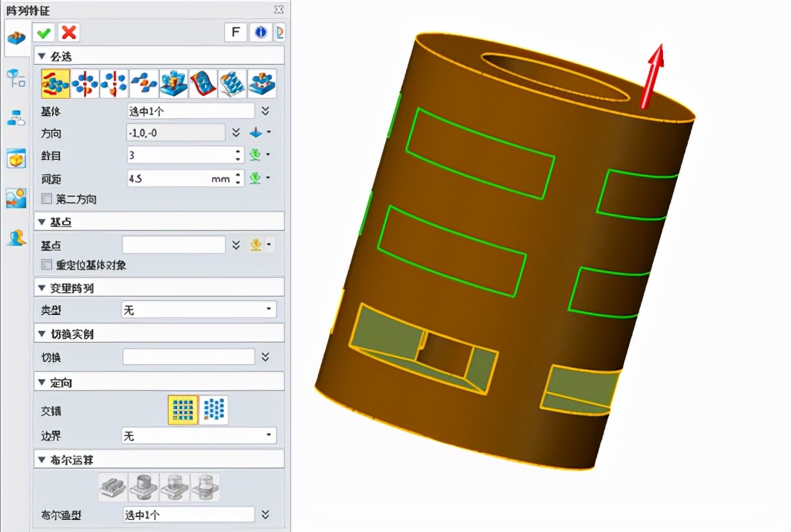Choose the point-to-point pattern type icon
This screenshot has width=791, height=532.
pos(144,84)
